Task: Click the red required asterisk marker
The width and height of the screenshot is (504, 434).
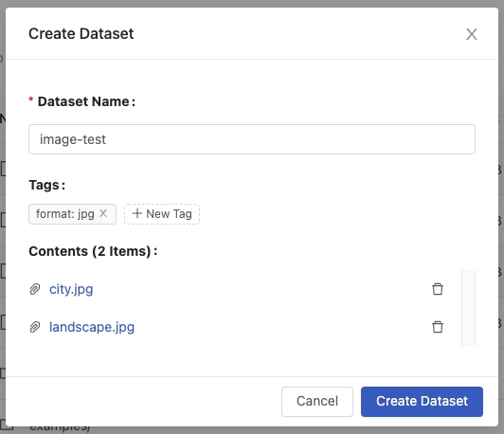Action: 31,99
